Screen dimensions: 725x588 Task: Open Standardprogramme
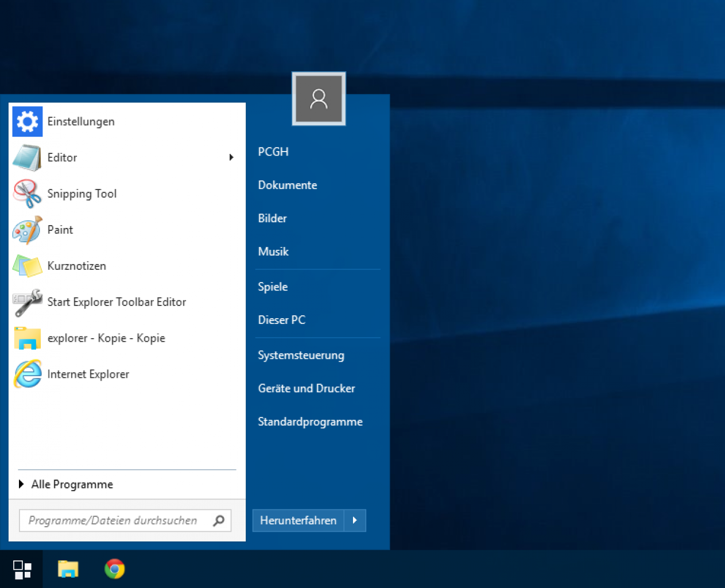click(310, 421)
